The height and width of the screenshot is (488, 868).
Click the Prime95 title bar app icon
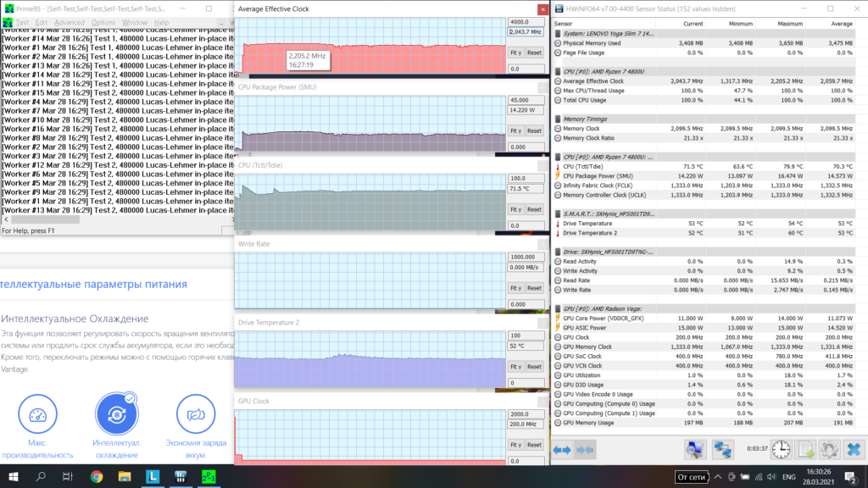pyautogui.click(x=8, y=8)
